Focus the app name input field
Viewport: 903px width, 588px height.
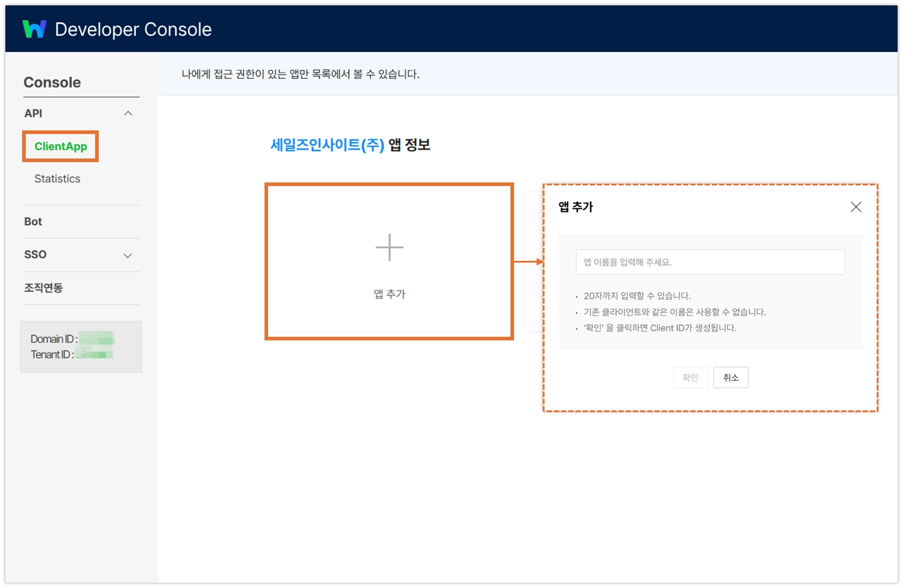point(710,262)
